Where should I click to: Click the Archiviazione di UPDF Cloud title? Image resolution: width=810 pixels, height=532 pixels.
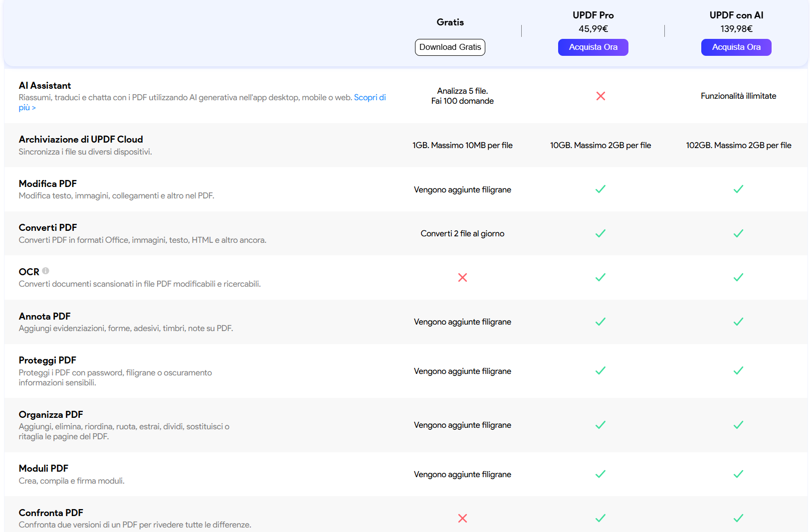click(81, 139)
